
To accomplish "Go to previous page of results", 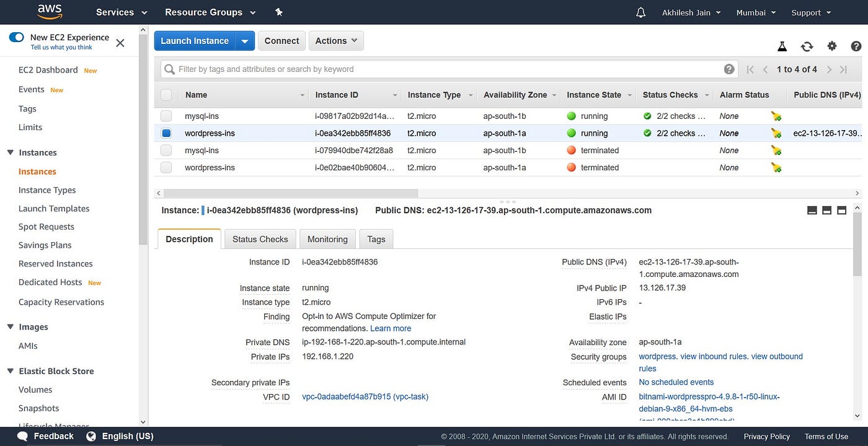I will (766, 69).
